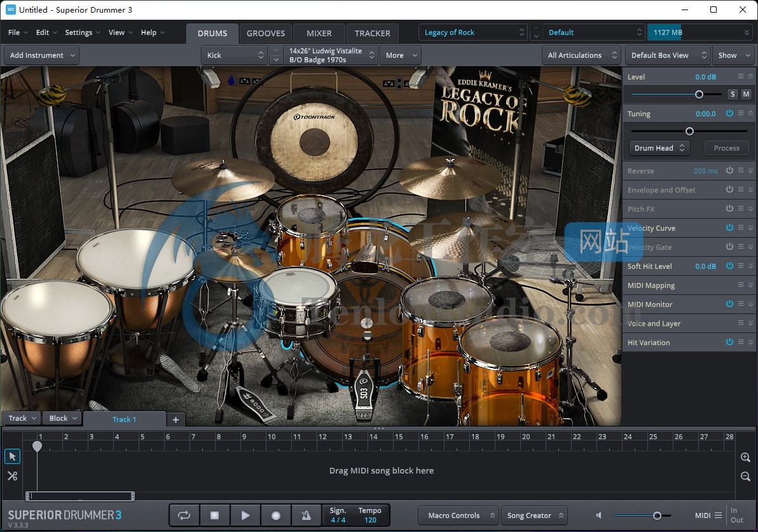This screenshot has width=758, height=532.
Task: Open the Kick instrument selector
Action: click(234, 55)
